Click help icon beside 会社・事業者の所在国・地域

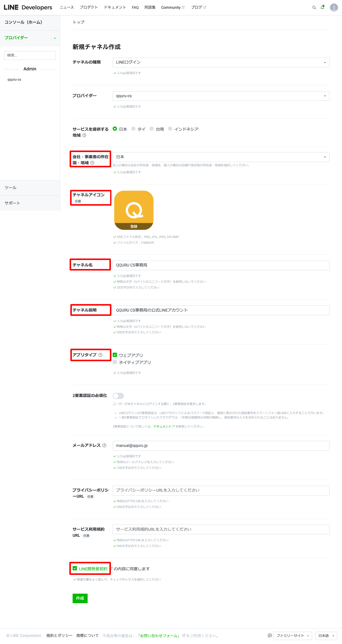(92, 163)
